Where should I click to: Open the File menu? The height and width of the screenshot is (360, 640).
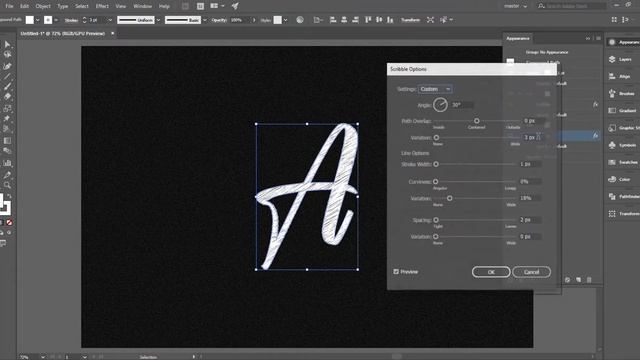click(9, 6)
